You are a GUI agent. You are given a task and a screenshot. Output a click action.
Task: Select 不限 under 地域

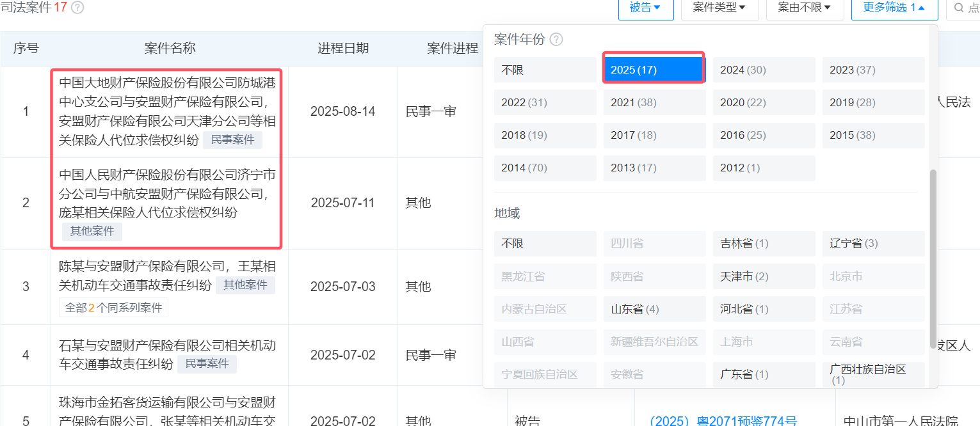[x=545, y=244]
